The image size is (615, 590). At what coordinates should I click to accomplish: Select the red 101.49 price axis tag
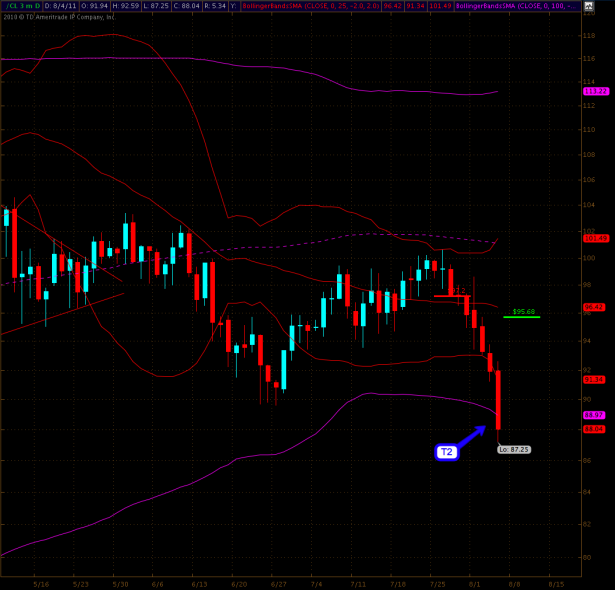[x=595, y=238]
